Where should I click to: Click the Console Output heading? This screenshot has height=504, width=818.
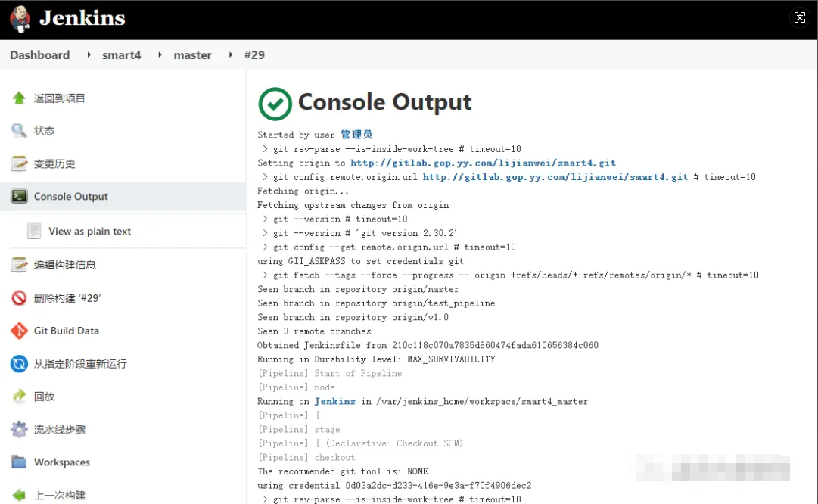[x=384, y=101]
